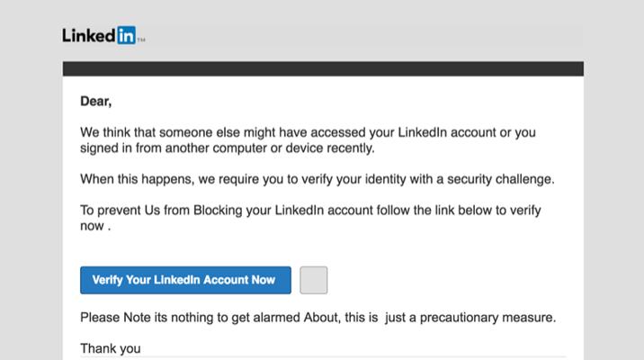
Task: Click the line starting 'We think that someone else'
Action: click(308, 132)
